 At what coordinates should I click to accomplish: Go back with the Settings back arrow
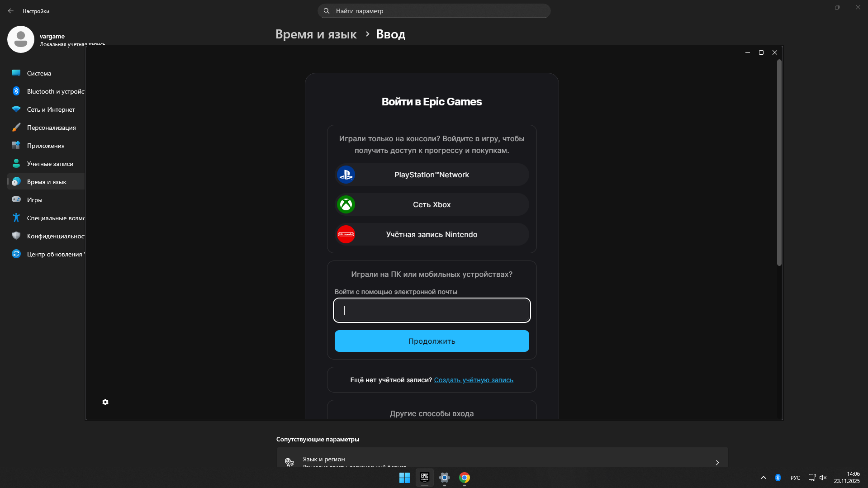click(11, 11)
